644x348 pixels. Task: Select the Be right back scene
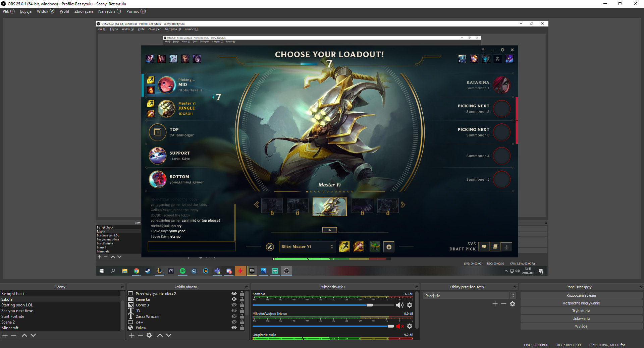60,294
